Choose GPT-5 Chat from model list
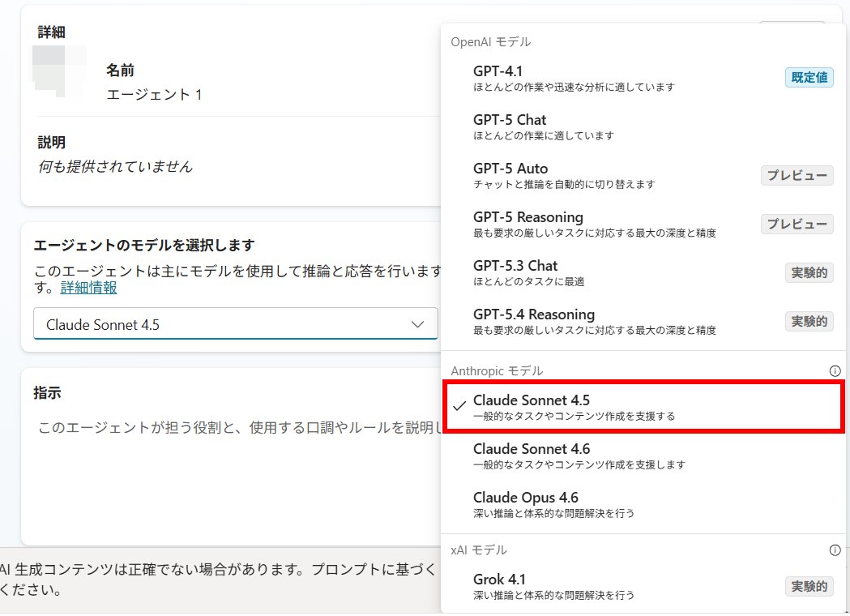 [643, 127]
